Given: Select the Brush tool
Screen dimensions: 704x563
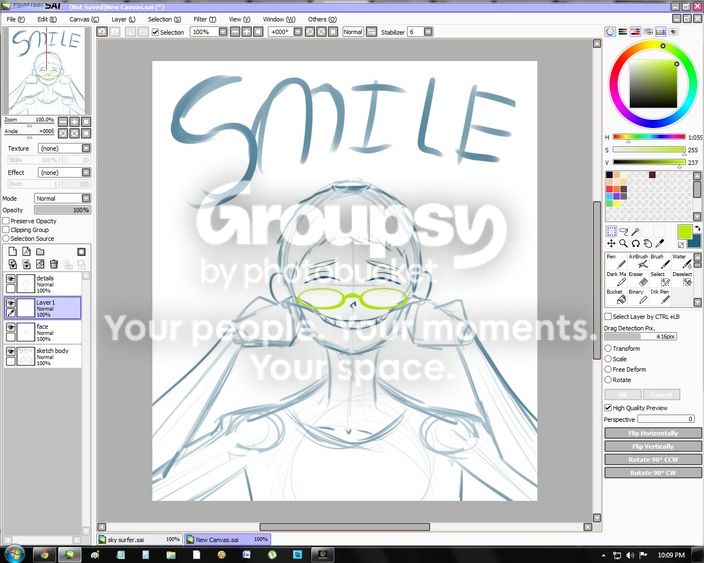Looking at the screenshot, I should tap(660, 261).
